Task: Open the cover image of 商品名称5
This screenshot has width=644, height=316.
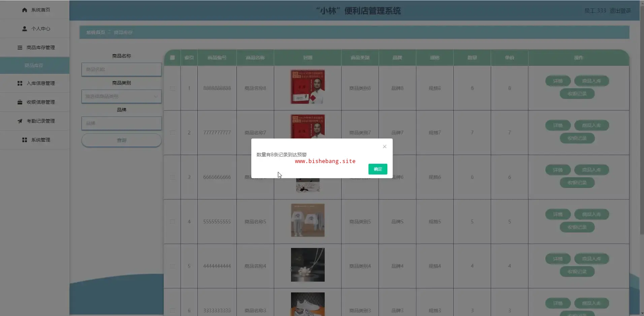Action: 308,220
